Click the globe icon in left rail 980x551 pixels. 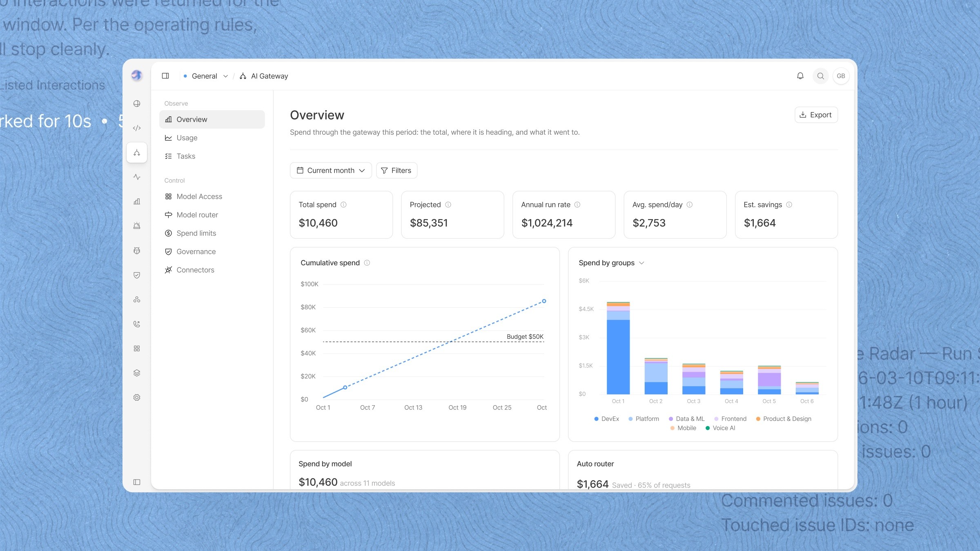pyautogui.click(x=137, y=104)
